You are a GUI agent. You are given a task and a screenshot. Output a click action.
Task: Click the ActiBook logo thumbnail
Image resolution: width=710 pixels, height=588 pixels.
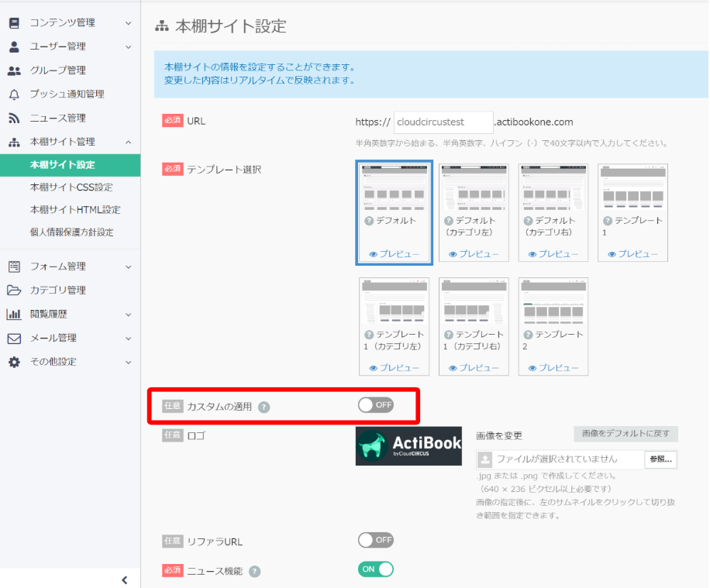[408, 445]
